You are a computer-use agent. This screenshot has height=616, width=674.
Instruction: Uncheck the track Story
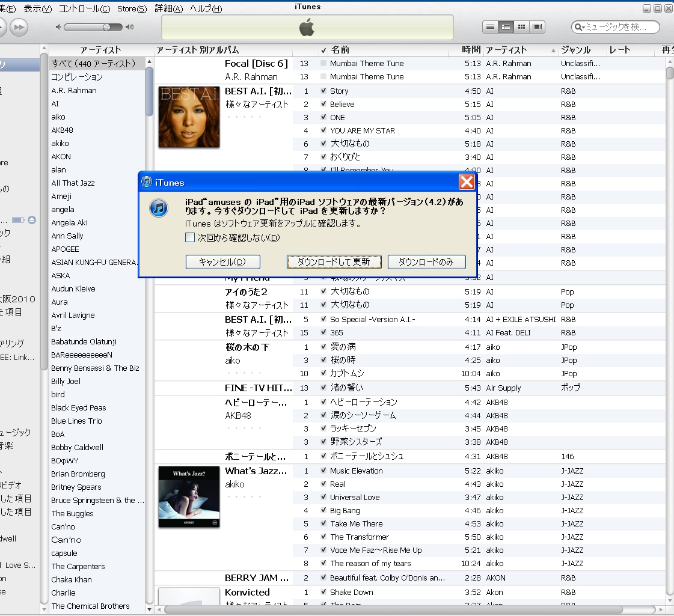[323, 91]
